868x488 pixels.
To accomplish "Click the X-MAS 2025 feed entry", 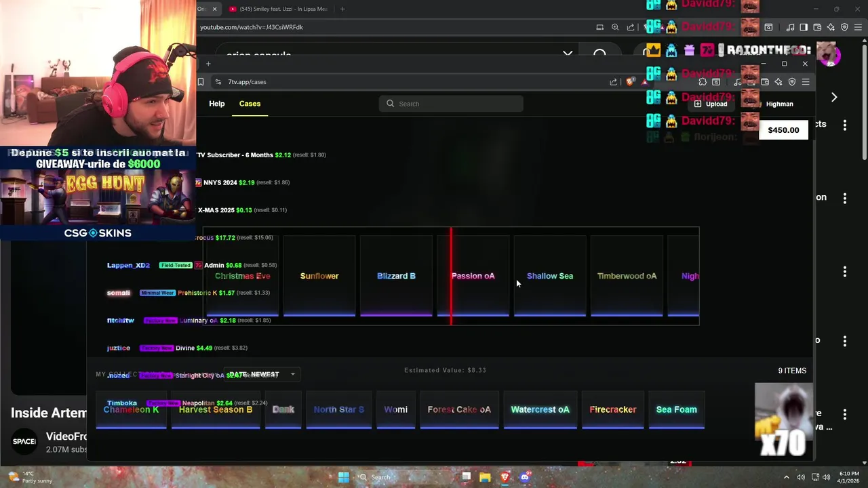I will click(x=241, y=210).
